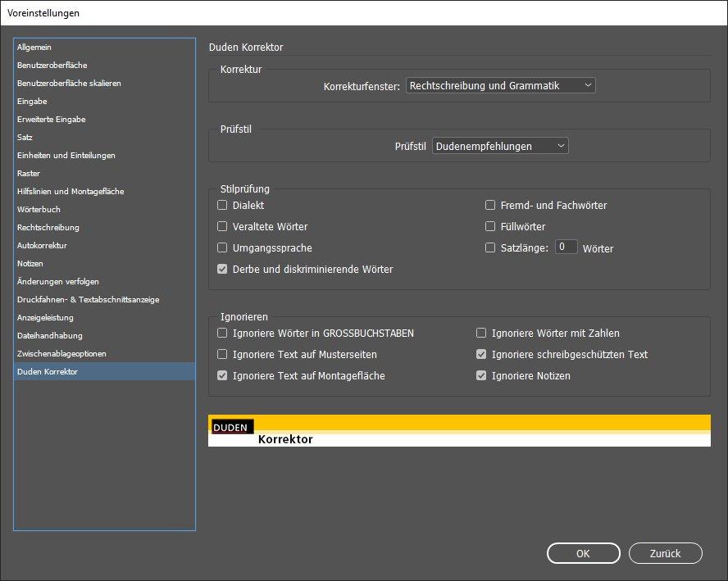Expand the Prüfstil dropdown
This screenshot has width=728, height=581.
pos(500,146)
